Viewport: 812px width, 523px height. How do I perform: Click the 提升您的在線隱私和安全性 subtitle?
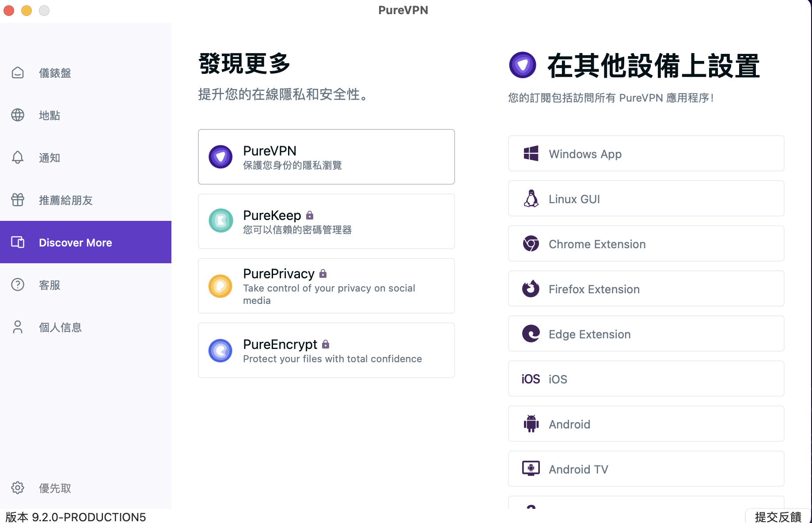click(x=284, y=94)
